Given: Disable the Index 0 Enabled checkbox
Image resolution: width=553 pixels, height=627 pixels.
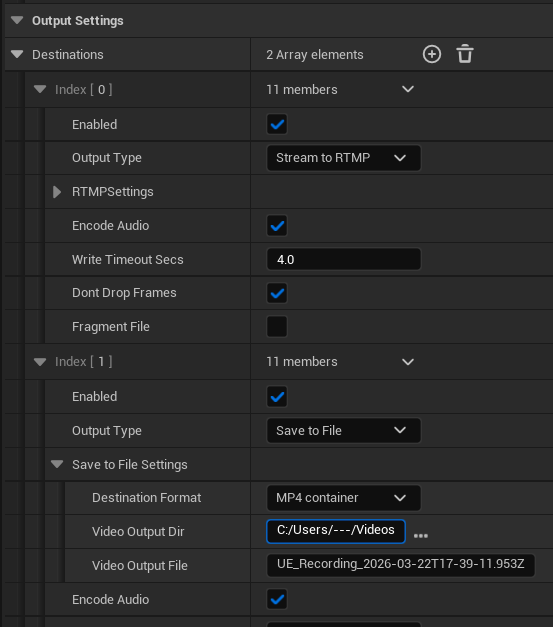Looking at the screenshot, I should (x=277, y=124).
